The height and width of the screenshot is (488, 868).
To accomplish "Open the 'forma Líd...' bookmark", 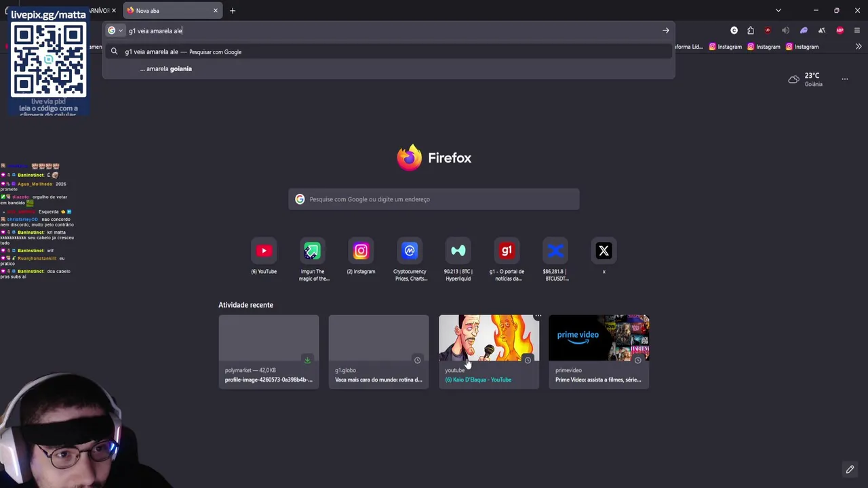I will tap(689, 47).
